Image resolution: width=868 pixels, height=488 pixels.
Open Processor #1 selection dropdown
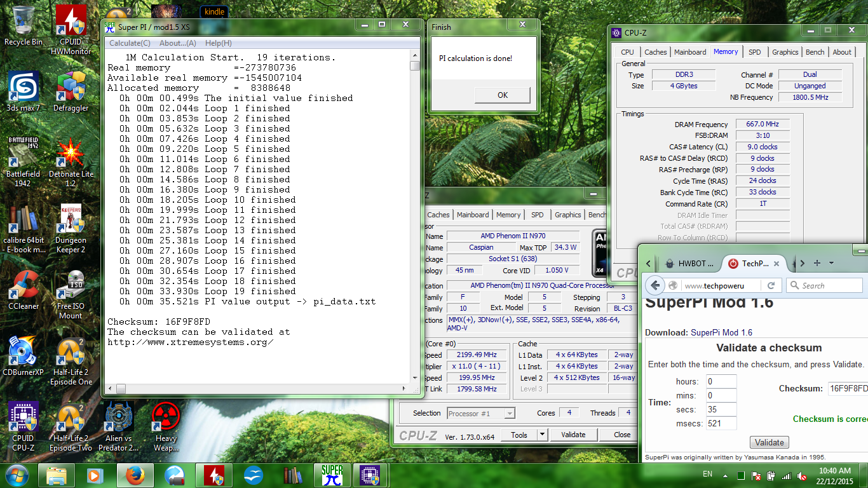pos(481,414)
